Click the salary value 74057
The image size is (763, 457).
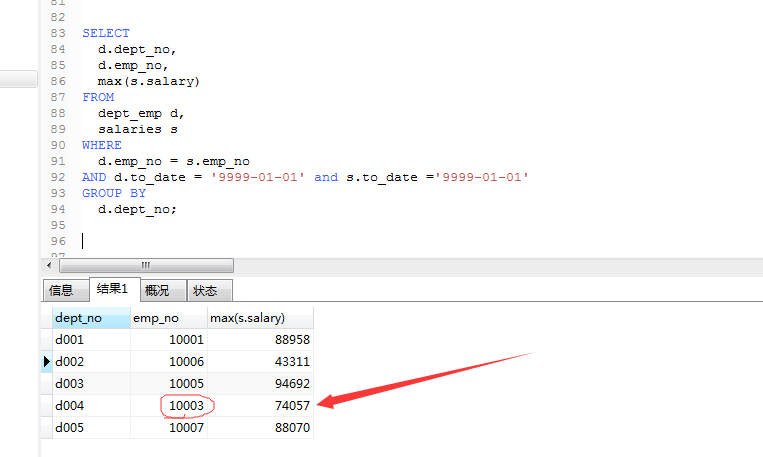coord(260,405)
